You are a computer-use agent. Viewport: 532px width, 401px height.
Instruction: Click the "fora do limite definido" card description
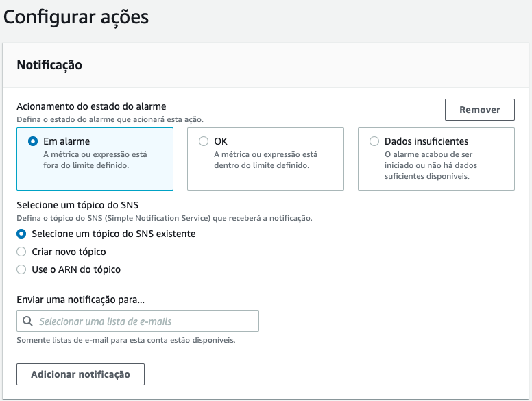pyautogui.click(x=86, y=165)
